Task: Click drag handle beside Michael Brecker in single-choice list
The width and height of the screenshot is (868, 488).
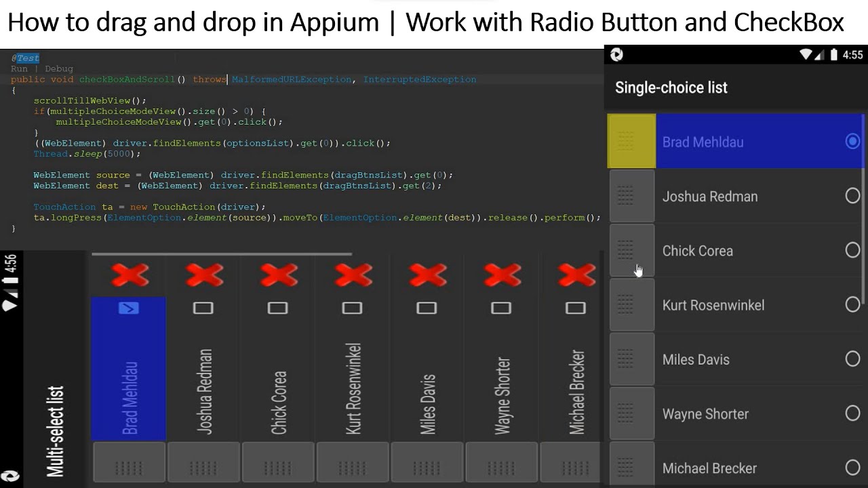Action: (632, 465)
